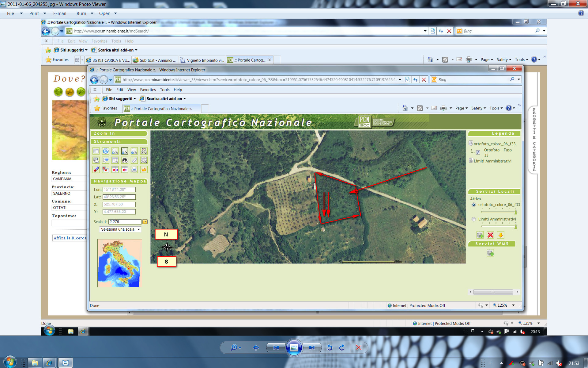Rotate the photo counterclockwise
The width and height of the screenshot is (588, 368).
point(330,347)
